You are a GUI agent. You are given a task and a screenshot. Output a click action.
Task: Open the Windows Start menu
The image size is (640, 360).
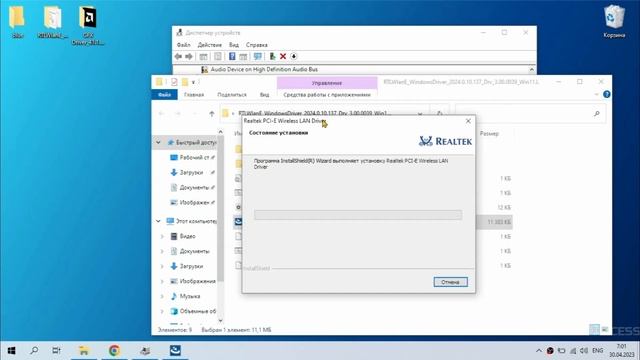pos(11,351)
